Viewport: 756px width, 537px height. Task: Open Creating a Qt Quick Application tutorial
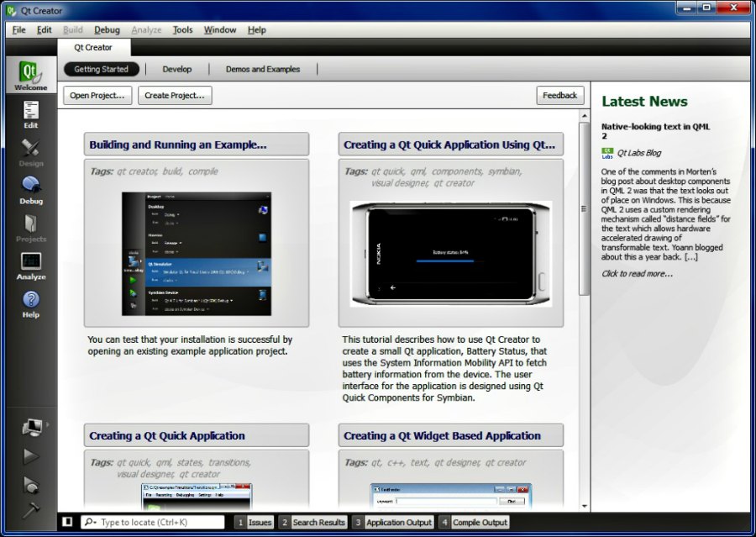197,435
